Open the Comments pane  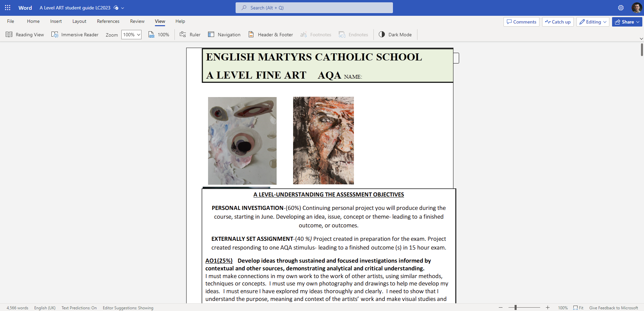point(521,22)
